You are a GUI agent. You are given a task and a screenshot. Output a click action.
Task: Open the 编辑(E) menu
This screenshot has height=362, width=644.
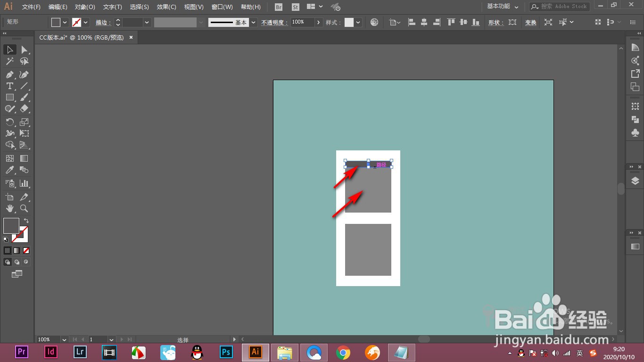coord(58,7)
